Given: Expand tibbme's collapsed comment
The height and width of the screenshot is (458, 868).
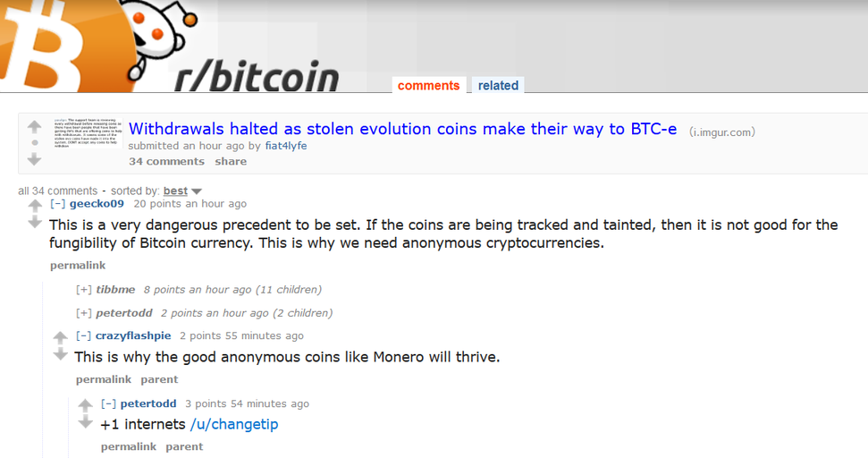Looking at the screenshot, I should [84, 290].
